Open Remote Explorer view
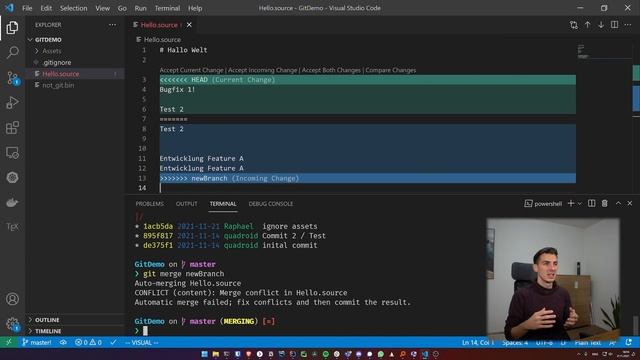 12,153
